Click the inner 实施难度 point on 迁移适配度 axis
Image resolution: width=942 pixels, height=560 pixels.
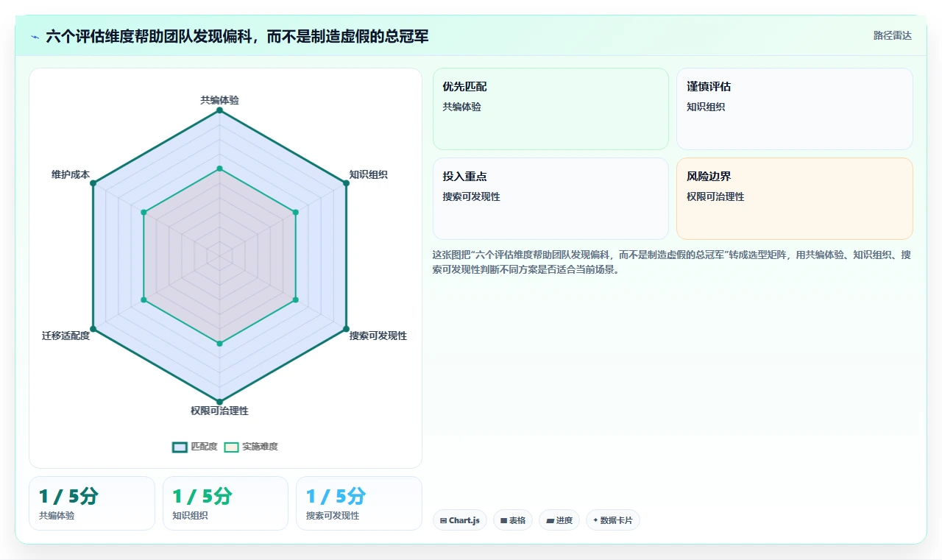[x=144, y=300]
